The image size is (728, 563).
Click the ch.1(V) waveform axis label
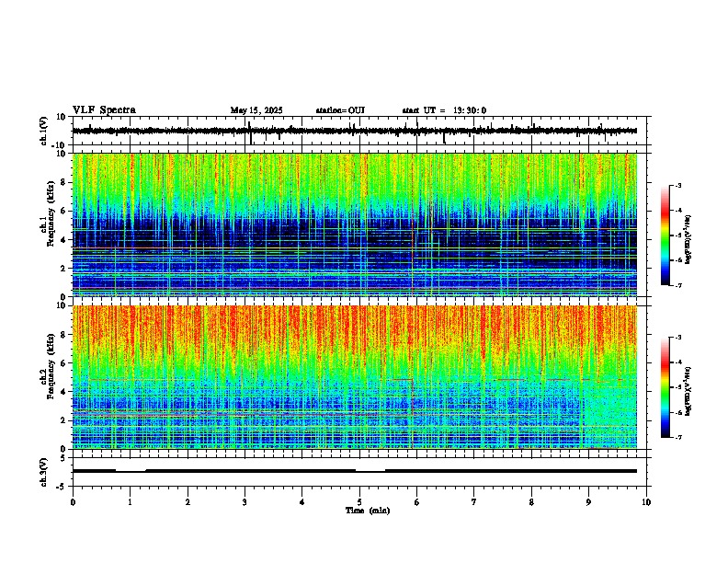[x=44, y=131]
